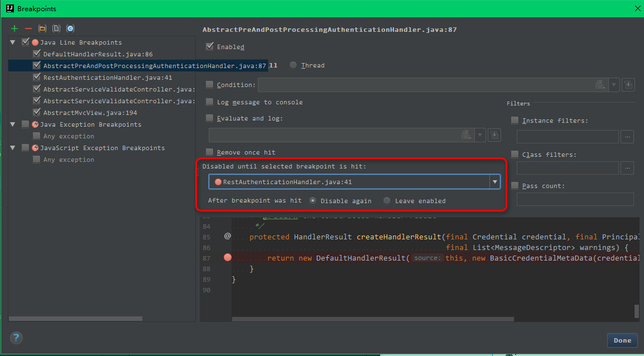Open the RestAuthenticationHandler.java:41 breakpoint dropdown
Screen dimensions: 644x356
point(494,181)
